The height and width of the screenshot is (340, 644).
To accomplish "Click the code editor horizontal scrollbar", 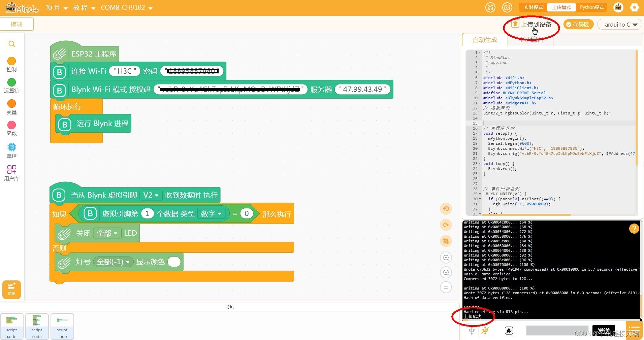I will [526, 214].
